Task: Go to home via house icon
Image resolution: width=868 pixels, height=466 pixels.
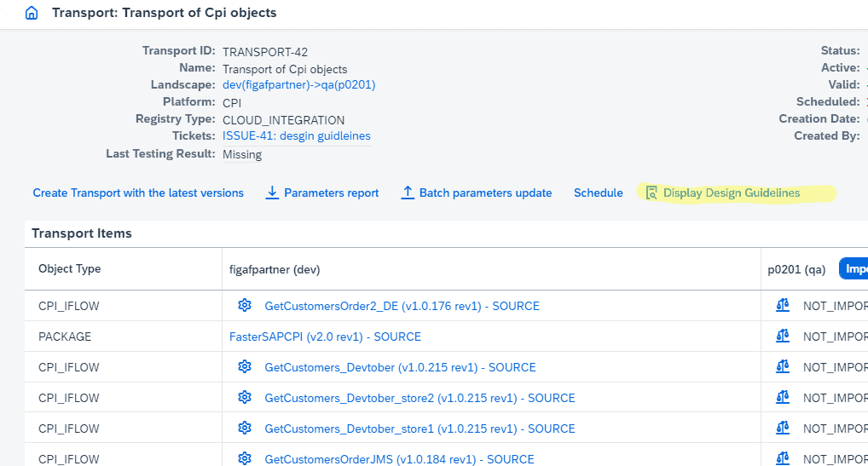Action: pyautogui.click(x=32, y=13)
